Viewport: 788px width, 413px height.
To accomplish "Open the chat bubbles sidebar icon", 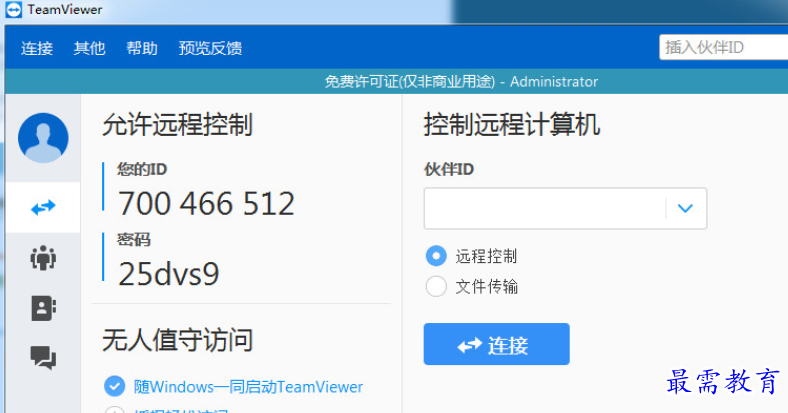I will coord(43,358).
